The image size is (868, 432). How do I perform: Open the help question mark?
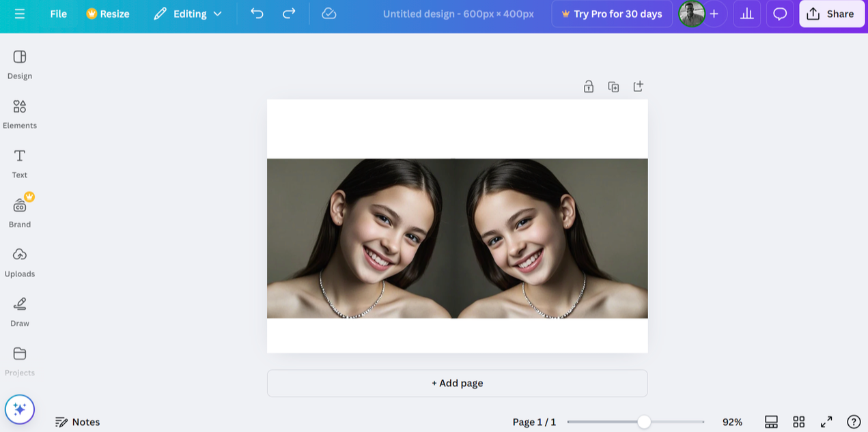854,422
